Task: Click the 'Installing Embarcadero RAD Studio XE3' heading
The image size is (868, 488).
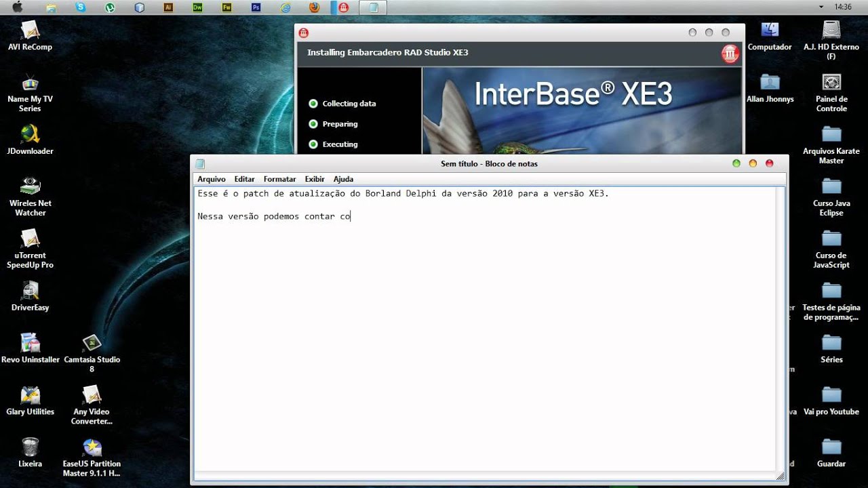Action: (x=388, y=52)
